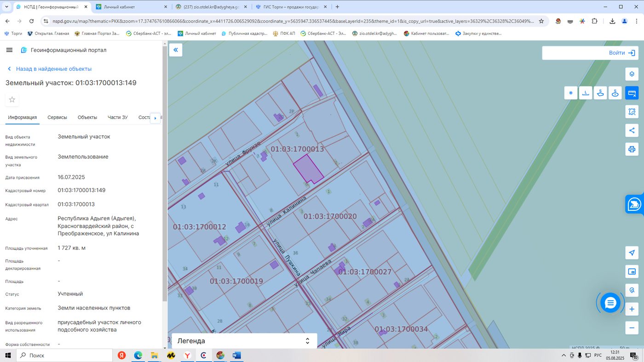Switch to ГИС Торги browser tab
This screenshot has width=644, height=362.
[x=291, y=7]
